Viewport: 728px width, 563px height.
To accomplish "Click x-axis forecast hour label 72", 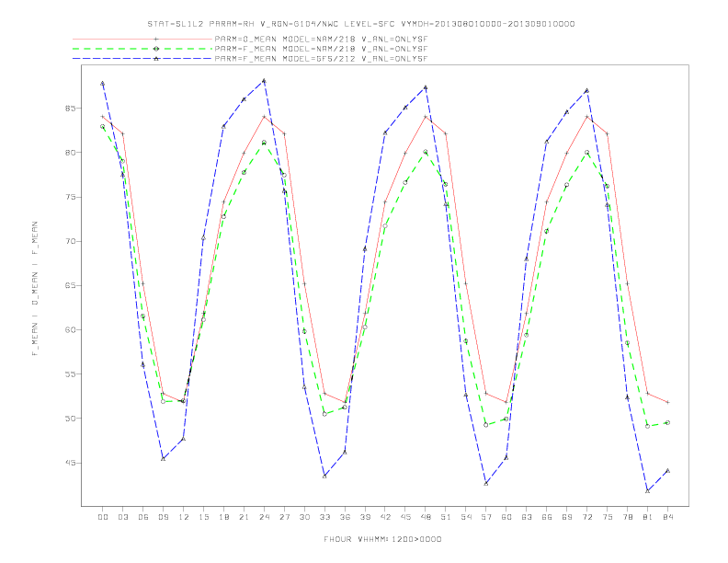I will [586, 517].
